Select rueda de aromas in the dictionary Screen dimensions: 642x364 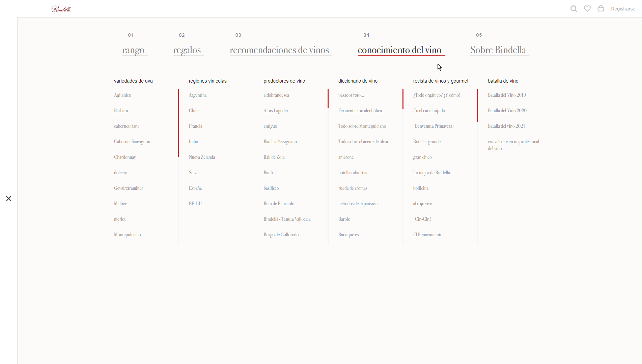coord(353,188)
